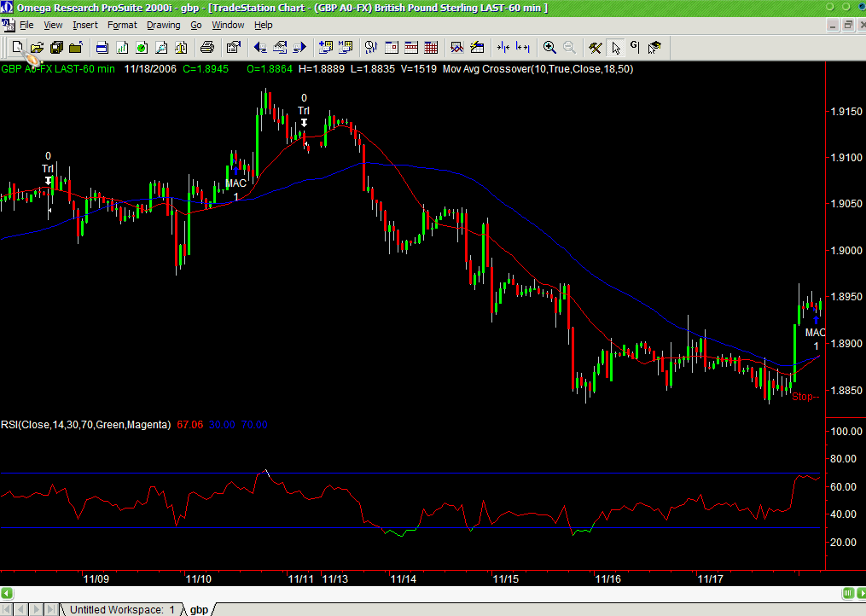Image resolution: width=866 pixels, height=616 pixels.
Task: Open the hammer drawing tools icon
Action: click(596, 47)
